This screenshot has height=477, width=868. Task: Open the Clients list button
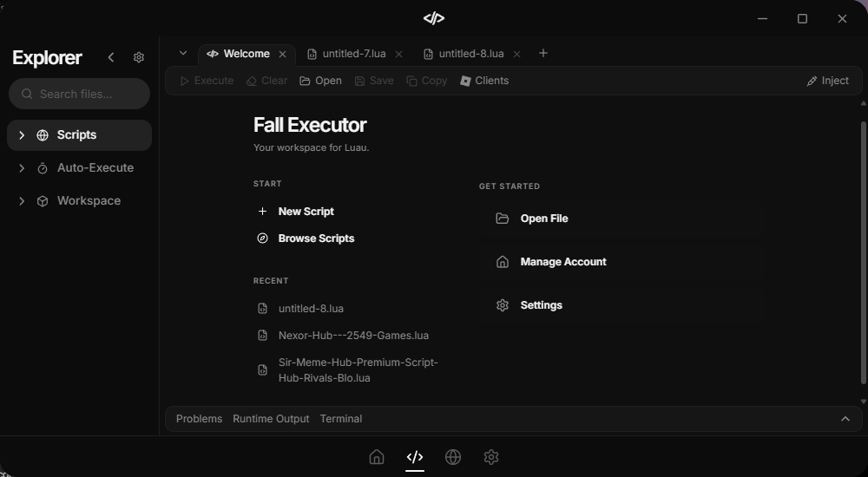click(484, 81)
